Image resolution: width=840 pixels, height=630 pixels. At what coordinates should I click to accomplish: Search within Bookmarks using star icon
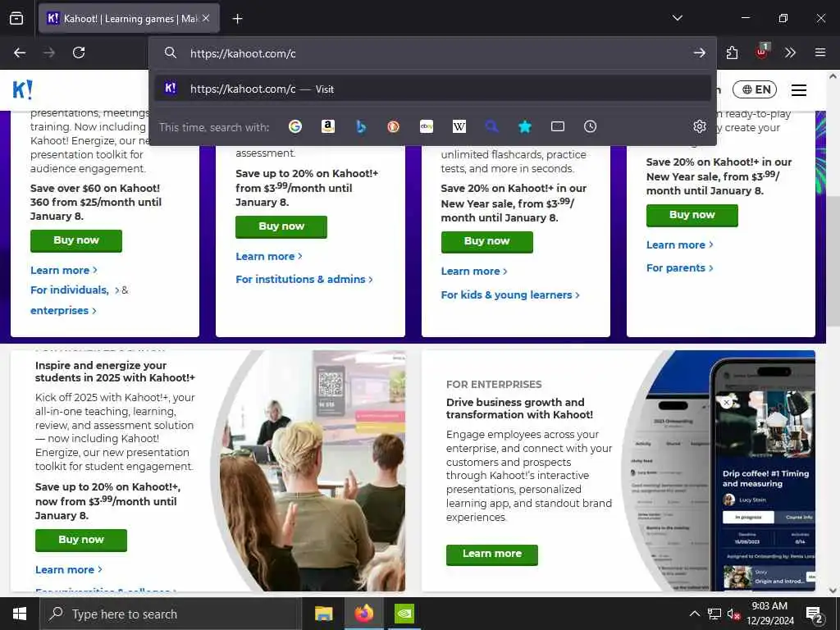(x=525, y=126)
